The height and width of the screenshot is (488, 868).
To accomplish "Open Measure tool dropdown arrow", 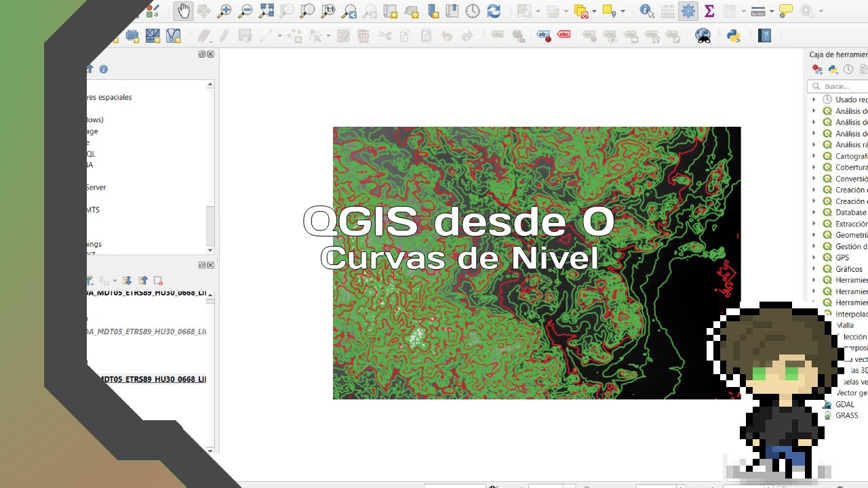I will pyautogui.click(x=772, y=11).
